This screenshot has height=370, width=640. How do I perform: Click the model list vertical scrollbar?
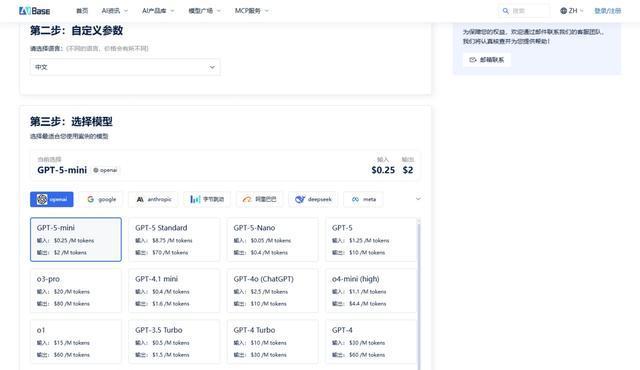click(x=418, y=294)
